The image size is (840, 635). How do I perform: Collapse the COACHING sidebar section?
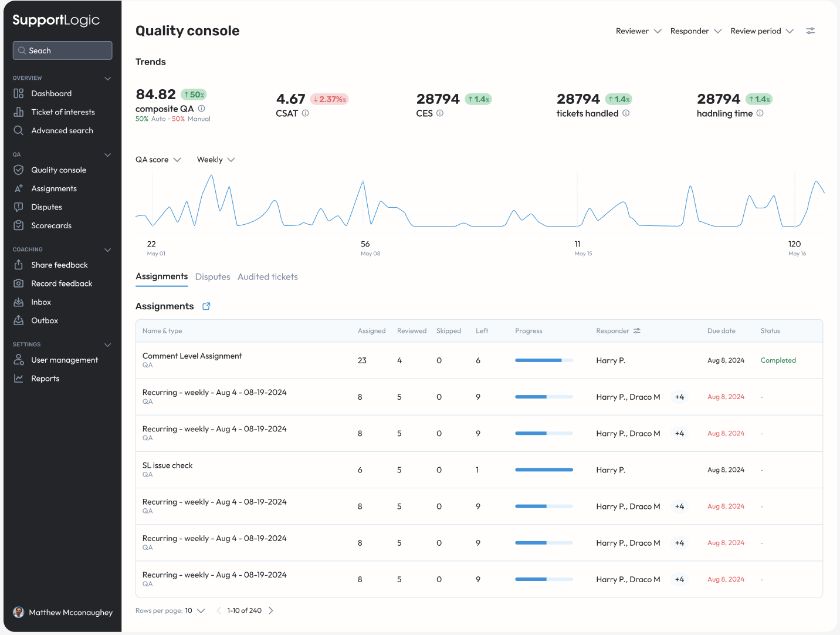pyautogui.click(x=108, y=250)
